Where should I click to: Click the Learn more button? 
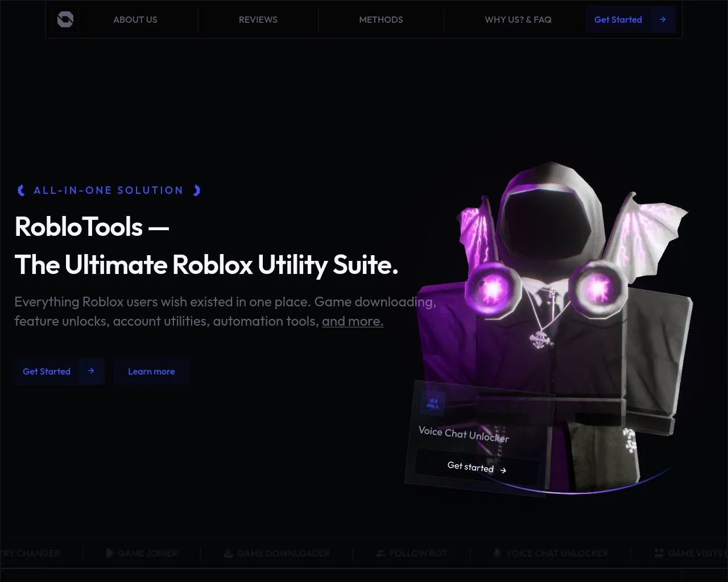(x=151, y=371)
